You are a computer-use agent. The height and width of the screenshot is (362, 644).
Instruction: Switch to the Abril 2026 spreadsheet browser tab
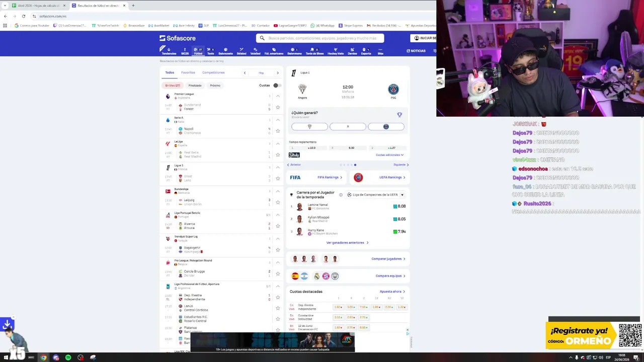(38, 6)
